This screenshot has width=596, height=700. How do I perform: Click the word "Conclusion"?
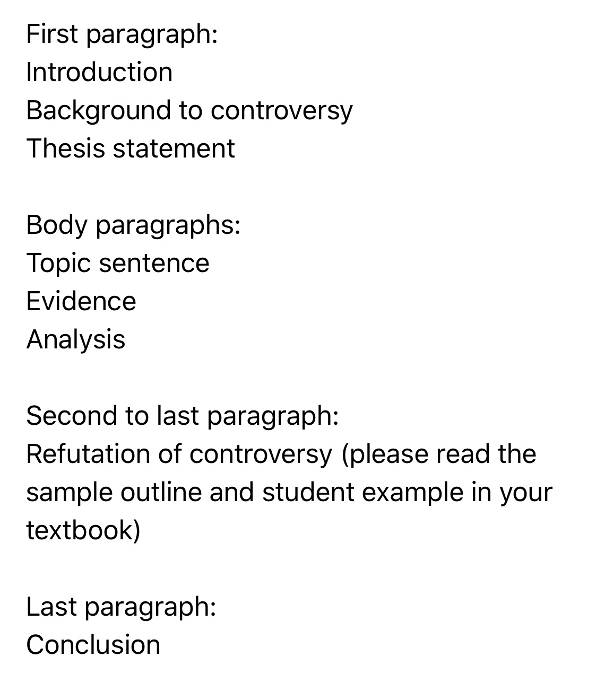pos(93,645)
